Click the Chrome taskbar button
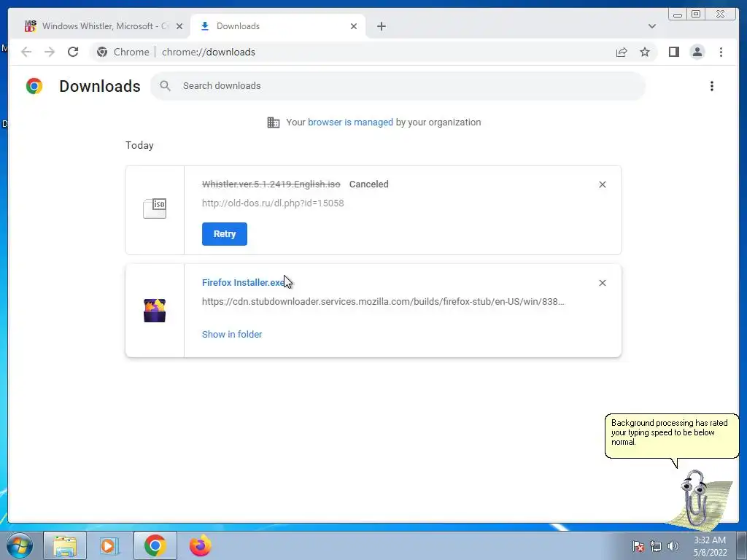 [x=155, y=545]
